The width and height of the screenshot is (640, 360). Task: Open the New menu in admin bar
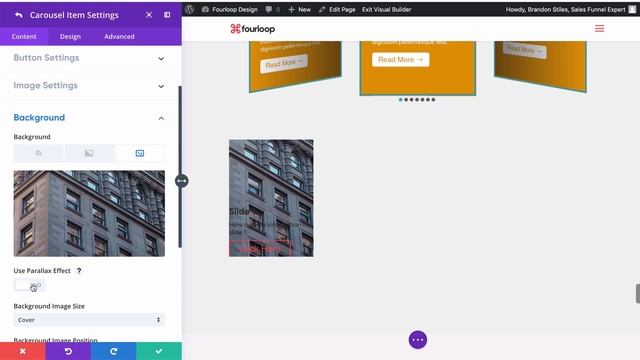pyautogui.click(x=300, y=9)
